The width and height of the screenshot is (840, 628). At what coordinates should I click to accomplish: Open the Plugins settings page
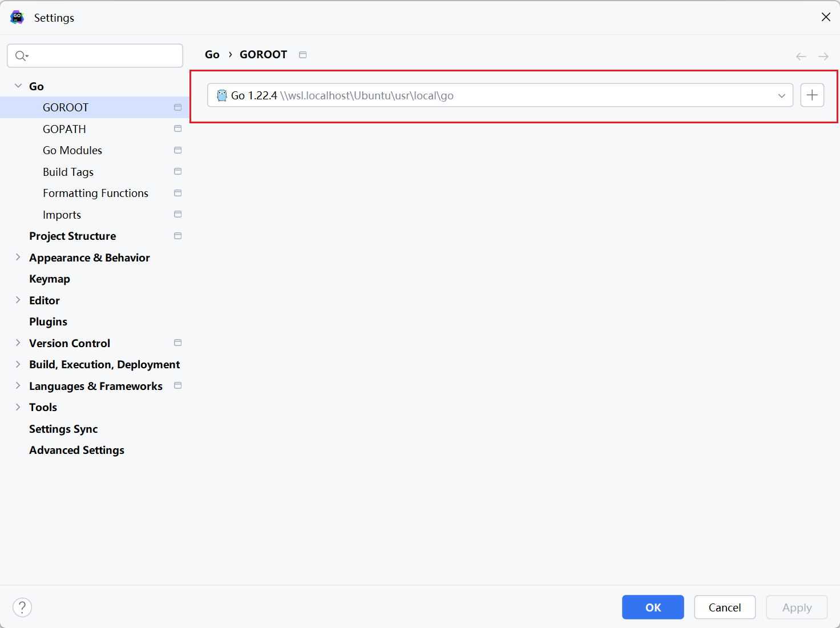click(x=49, y=322)
